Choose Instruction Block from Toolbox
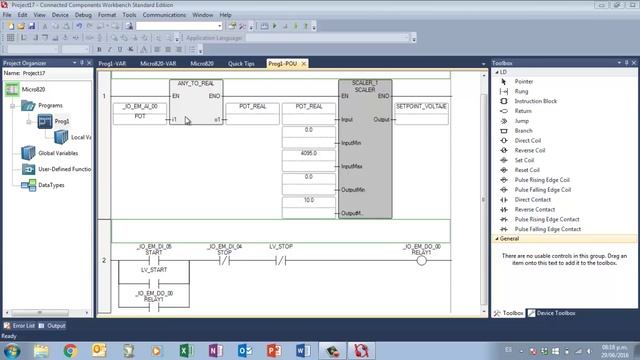 click(x=536, y=101)
